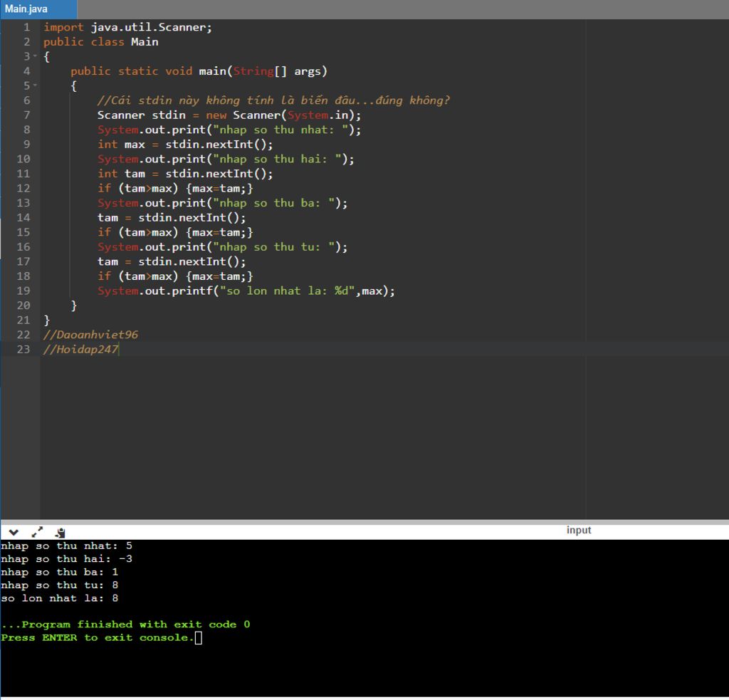The width and height of the screenshot is (729, 700).
Task: Click line number 9 in the gutter
Action: [x=26, y=144]
